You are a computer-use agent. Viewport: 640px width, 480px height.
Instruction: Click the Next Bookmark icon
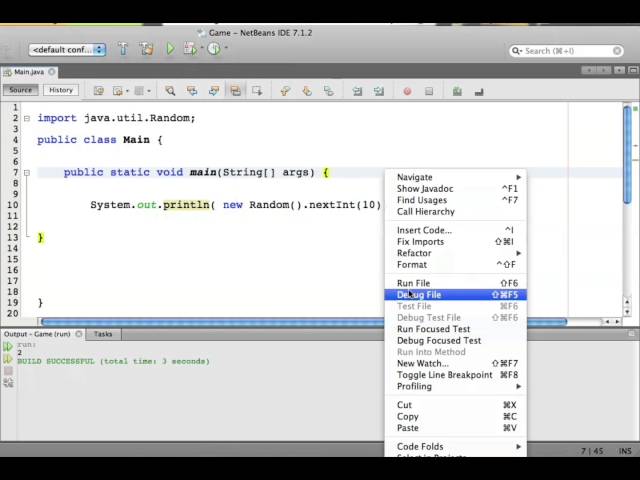tap(307, 91)
